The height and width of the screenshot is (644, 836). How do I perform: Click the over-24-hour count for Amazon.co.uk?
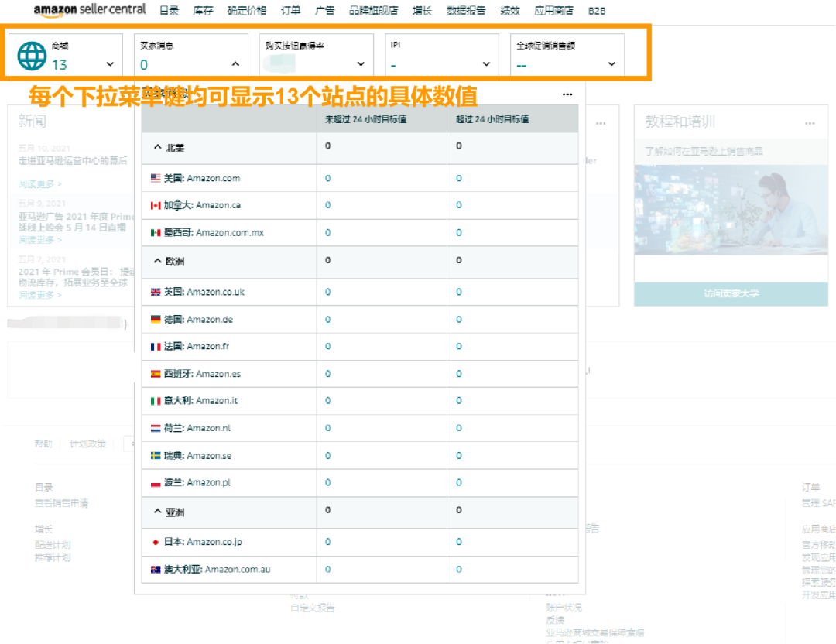[x=458, y=292]
